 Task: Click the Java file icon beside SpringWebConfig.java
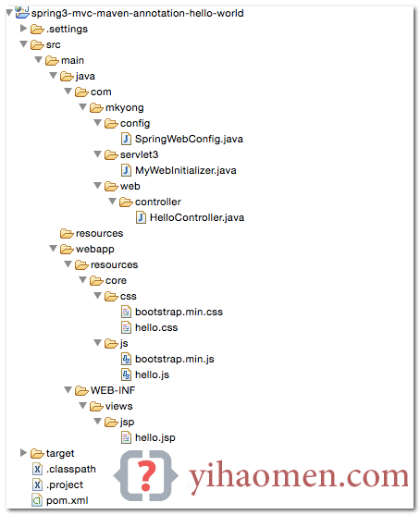(126, 139)
